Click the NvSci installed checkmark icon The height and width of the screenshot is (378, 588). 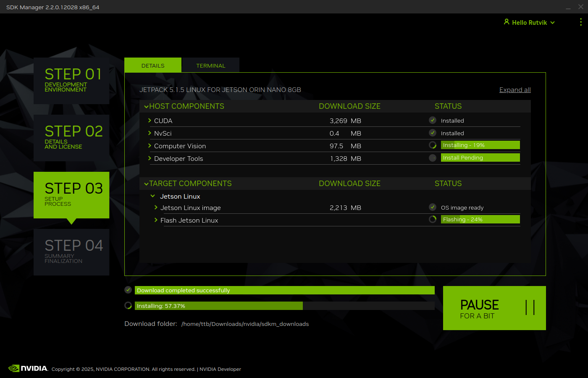click(x=433, y=133)
